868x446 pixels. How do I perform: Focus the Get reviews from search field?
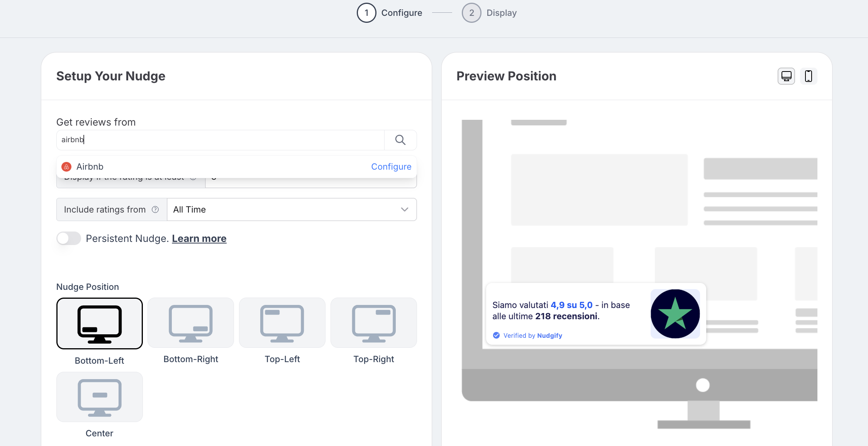coord(220,140)
